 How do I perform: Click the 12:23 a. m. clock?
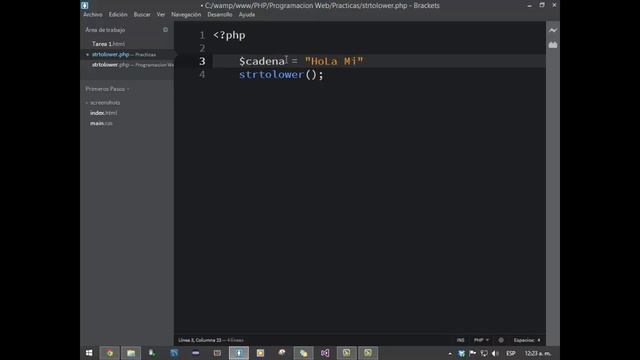pyautogui.click(x=538, y=353)
